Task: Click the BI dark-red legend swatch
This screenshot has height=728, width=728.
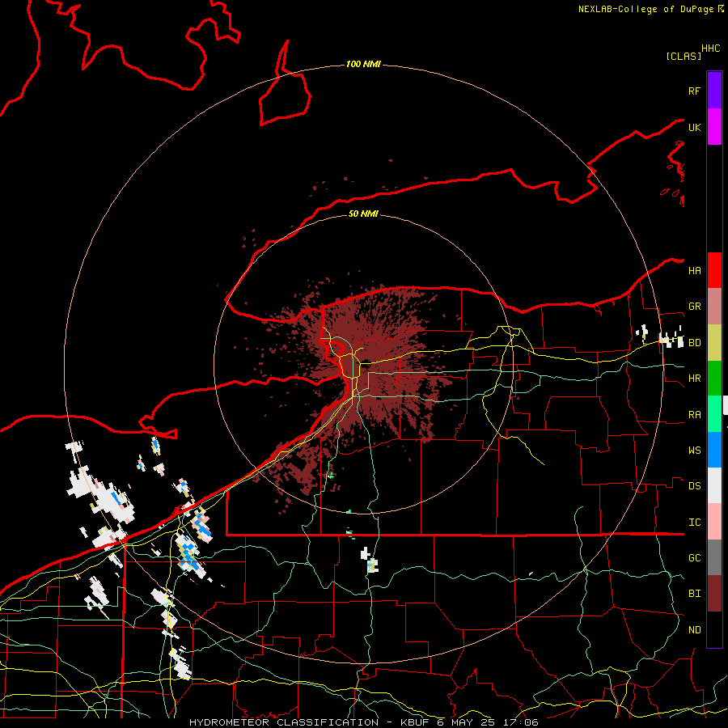Action: point(714,594)
